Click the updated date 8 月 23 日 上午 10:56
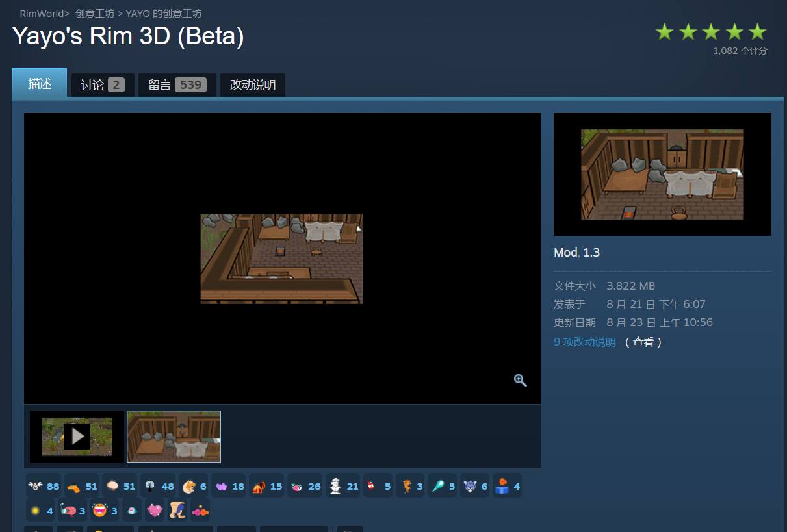 point(660,322)
